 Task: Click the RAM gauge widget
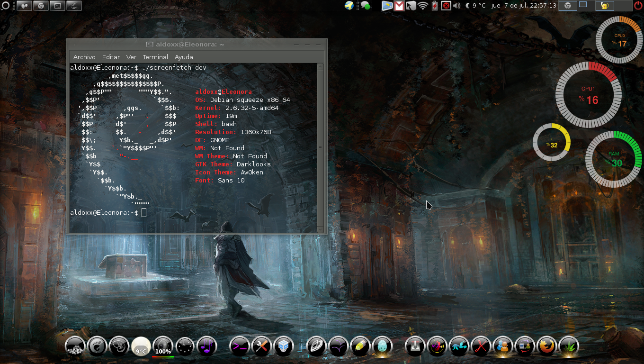(x=614, y=159)
